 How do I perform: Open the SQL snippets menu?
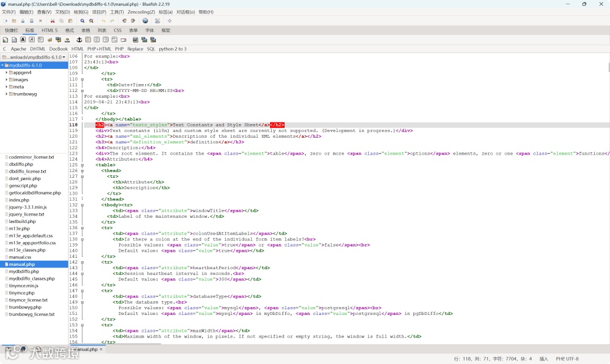tap(151, 49)
